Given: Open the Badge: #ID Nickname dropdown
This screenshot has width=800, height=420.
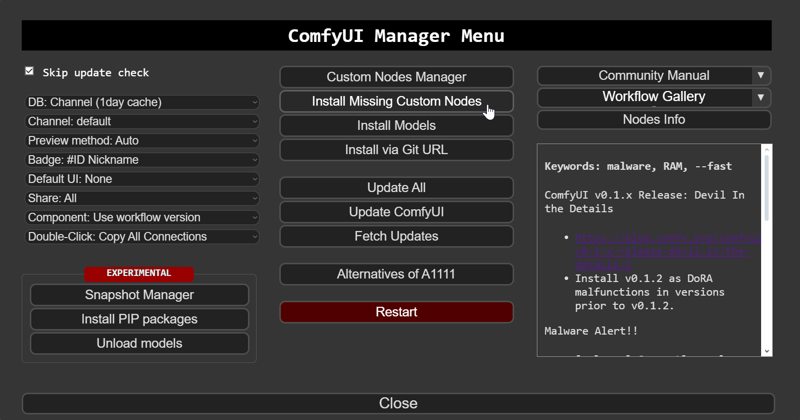Looking at the screenshot, I should click(142, 160).
